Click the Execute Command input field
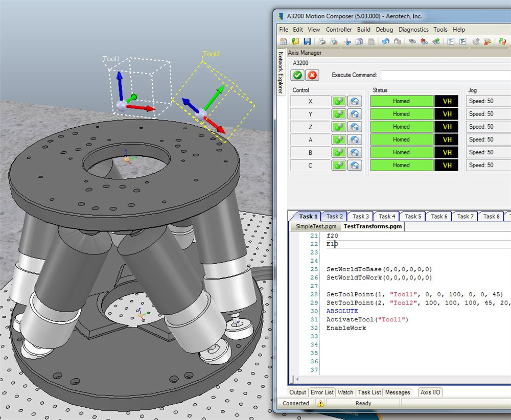Image resolution: width=511 pixels, height=420 pixels. [445, 75]
